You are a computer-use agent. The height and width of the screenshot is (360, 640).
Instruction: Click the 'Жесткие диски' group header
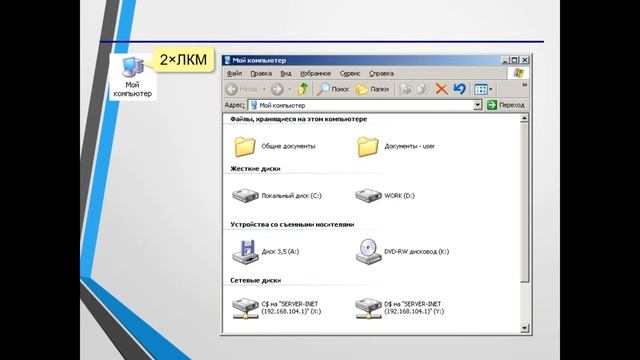pyautogui.click(x=255, y=169)
